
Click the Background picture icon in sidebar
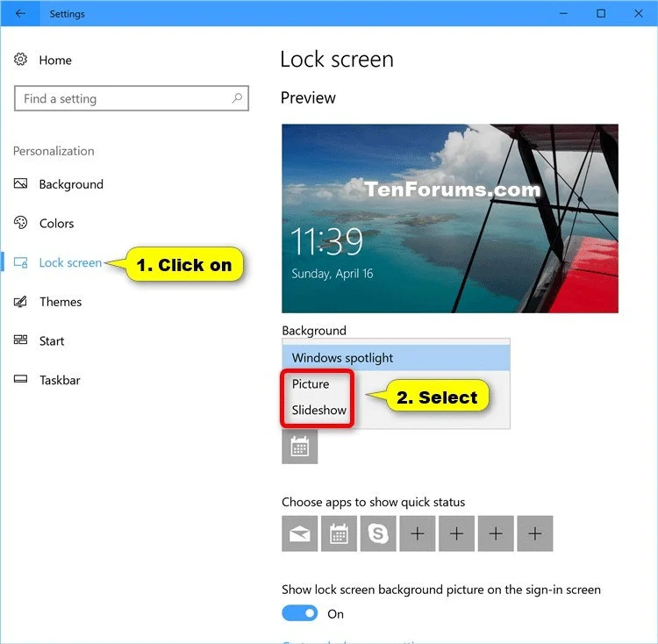[20, 183]
